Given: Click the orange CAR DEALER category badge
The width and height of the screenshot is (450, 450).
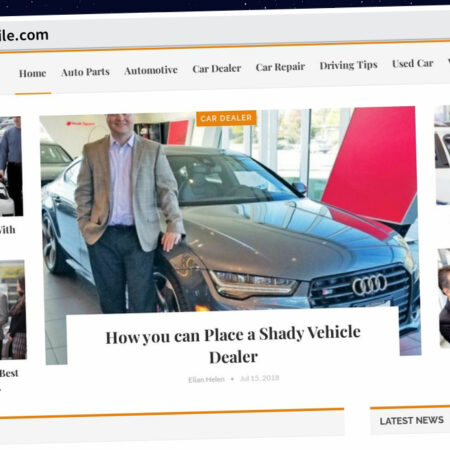Looking at the screenshot, I should click(x=226, y=118).
